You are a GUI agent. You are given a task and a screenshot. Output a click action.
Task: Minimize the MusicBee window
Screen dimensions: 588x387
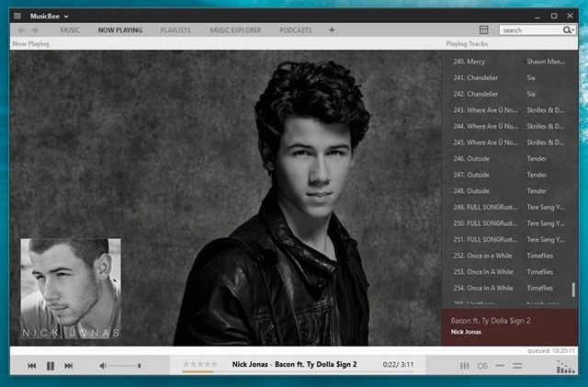537,17
